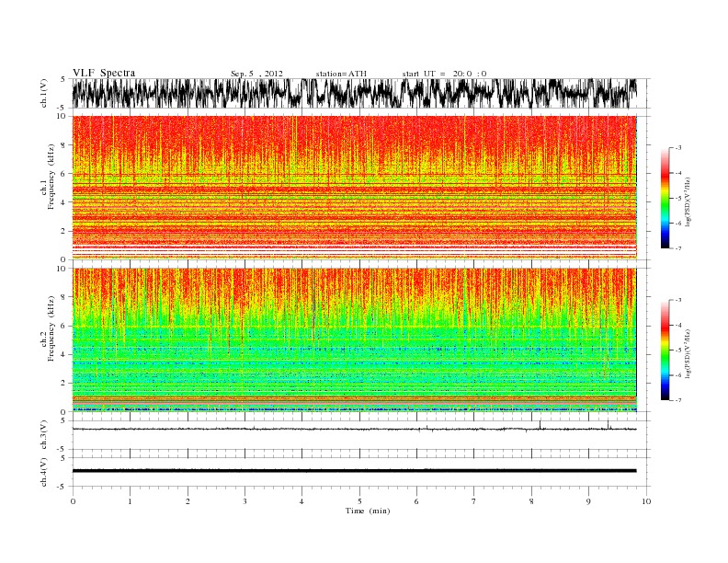This screenshot has height=563, width=728.
Task: Click the "start UT = 20:0:0" header text
Action: point(444,74)
